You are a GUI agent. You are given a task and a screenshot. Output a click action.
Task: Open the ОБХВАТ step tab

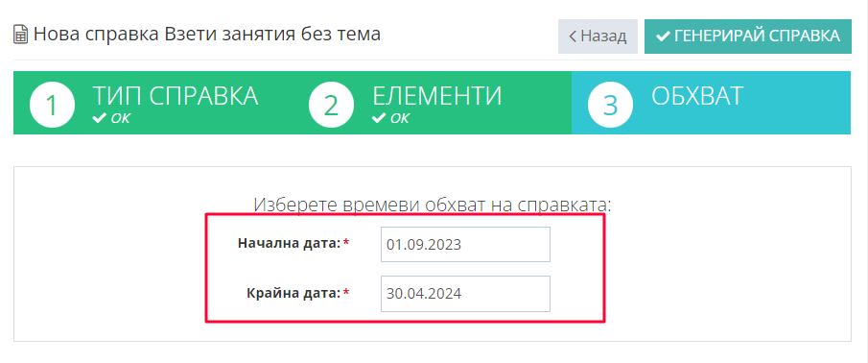click(711, 103)
